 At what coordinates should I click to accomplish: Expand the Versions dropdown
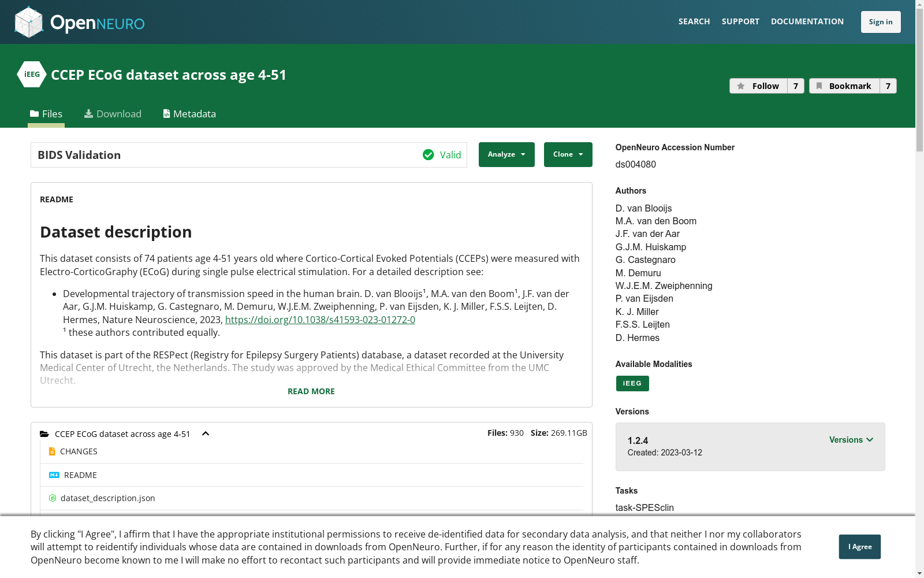(x=851, y=440)
